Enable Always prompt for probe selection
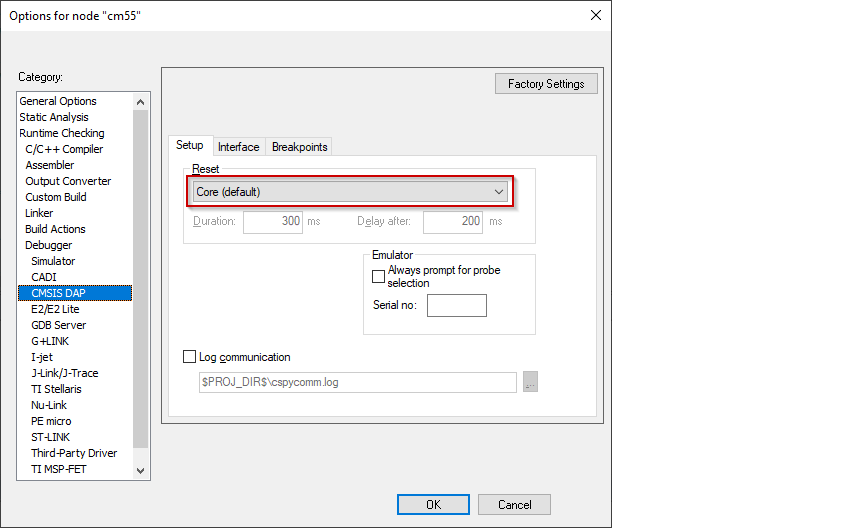 pyautogui.click(x=378, y=277)
